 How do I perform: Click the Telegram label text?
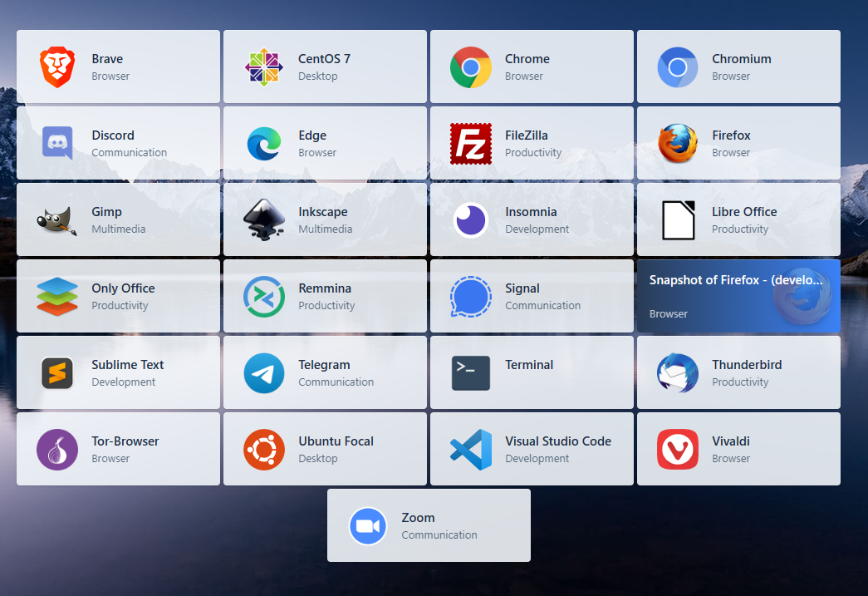click(324, 365)
